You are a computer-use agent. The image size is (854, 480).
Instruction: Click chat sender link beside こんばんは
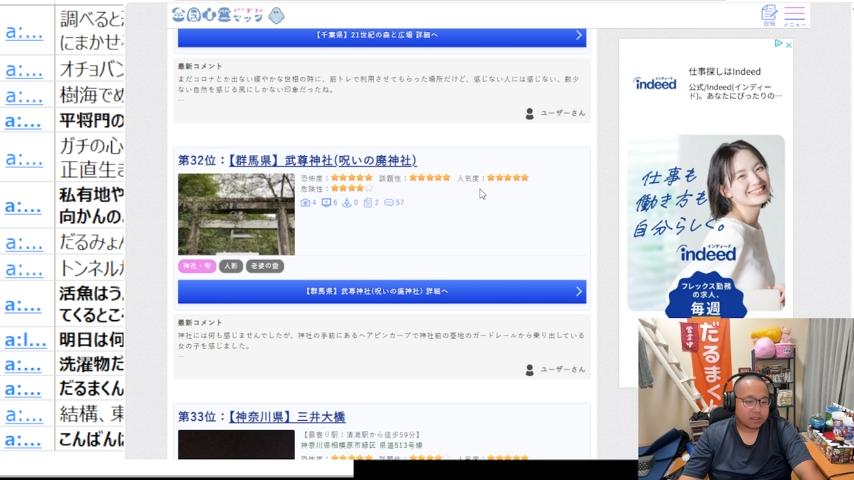(23, 439)
